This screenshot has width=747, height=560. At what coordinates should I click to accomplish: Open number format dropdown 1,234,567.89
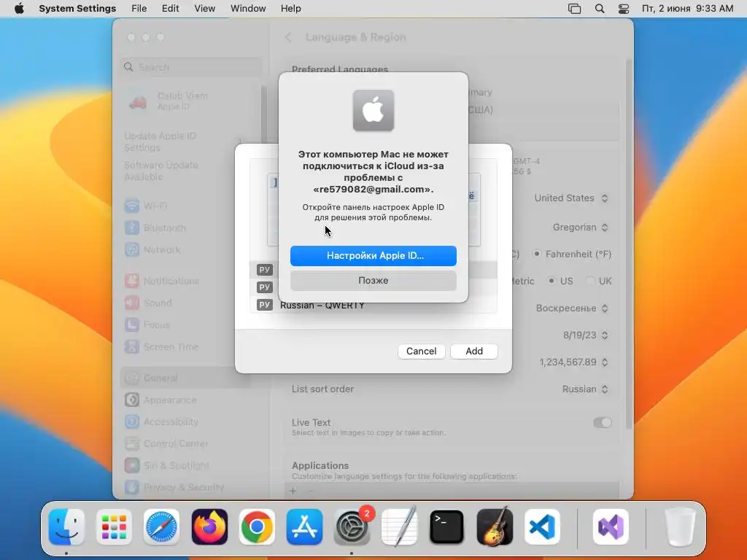click(573, 362)
